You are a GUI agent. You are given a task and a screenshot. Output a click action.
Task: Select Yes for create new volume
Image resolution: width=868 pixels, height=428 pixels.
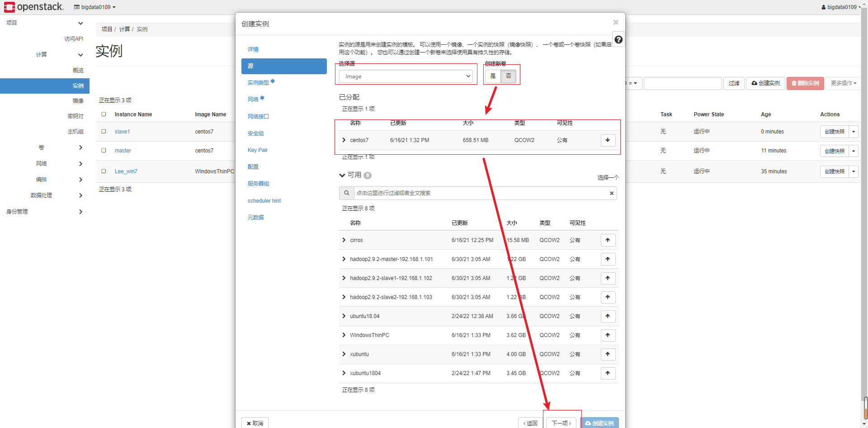493,76
